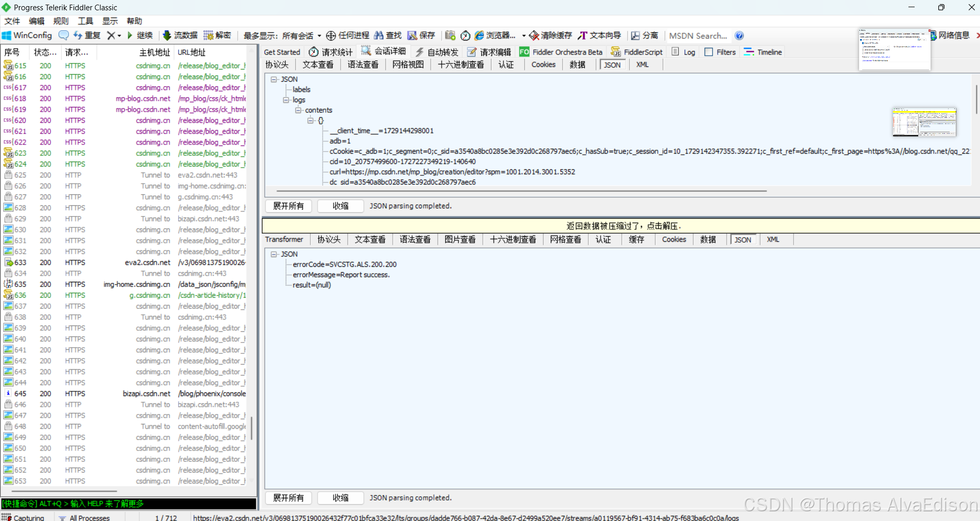Open the All Processes status filter

tap(84, 517)
